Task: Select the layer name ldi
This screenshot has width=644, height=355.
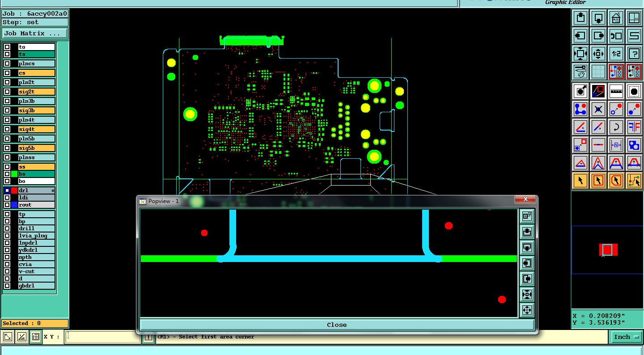Action: [x=36, y=198]
